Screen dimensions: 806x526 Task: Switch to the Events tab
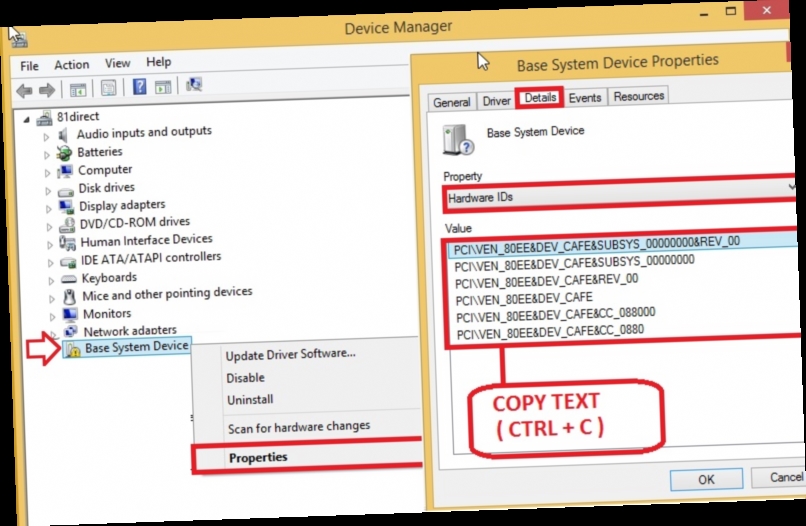point(584,98)
